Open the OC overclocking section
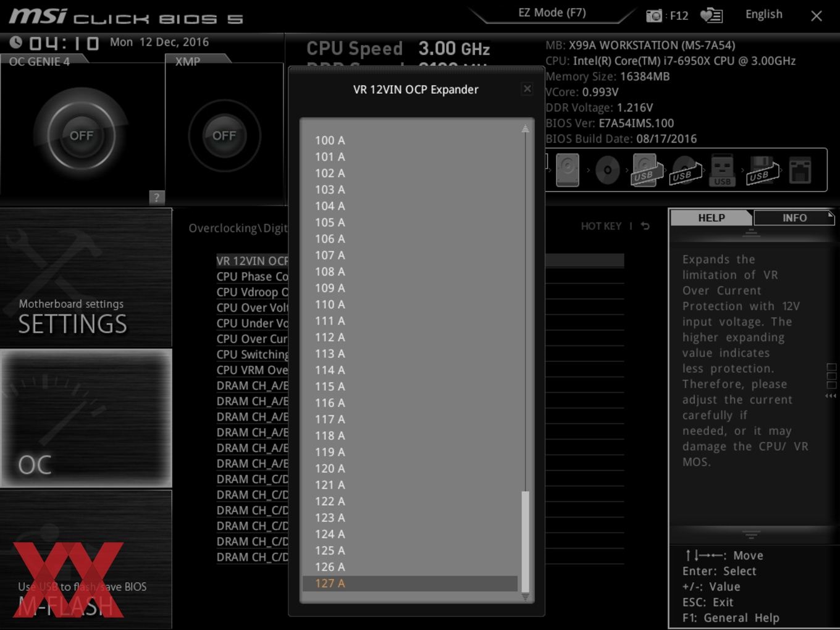Image resolution: width=840 pixels, height=630 pixels. [x=86, y=419]
